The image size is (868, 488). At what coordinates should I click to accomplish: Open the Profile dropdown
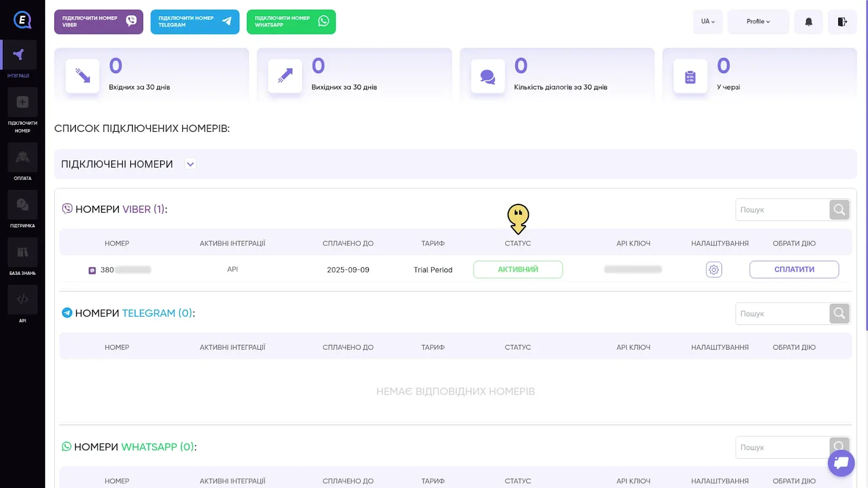point(758,22)
